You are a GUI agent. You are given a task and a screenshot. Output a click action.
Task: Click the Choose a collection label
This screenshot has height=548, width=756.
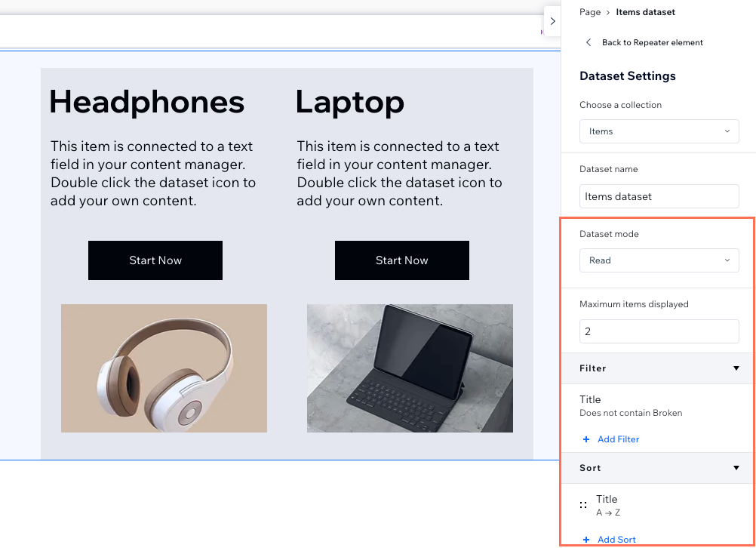click(620, 105)
